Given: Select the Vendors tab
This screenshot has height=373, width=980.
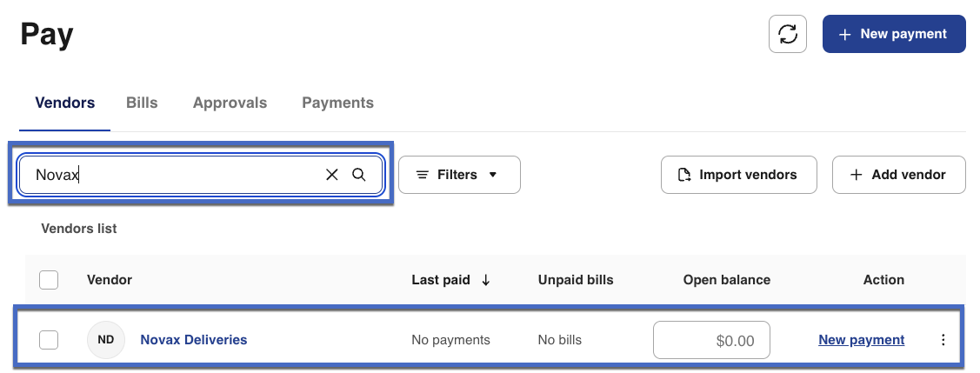Looking at the screenshot, I should coord(64,103).
